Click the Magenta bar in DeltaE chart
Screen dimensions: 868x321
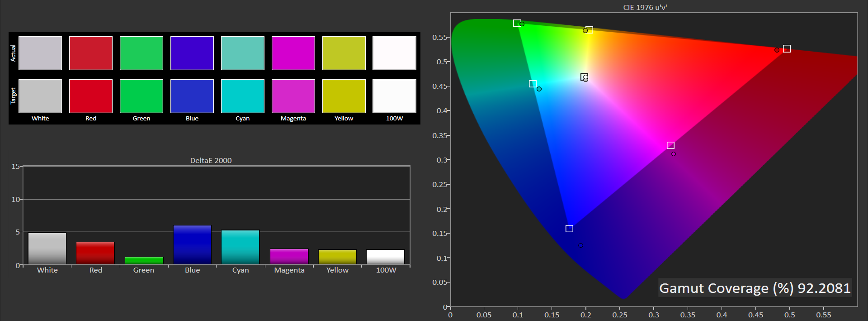click(289, 257)
